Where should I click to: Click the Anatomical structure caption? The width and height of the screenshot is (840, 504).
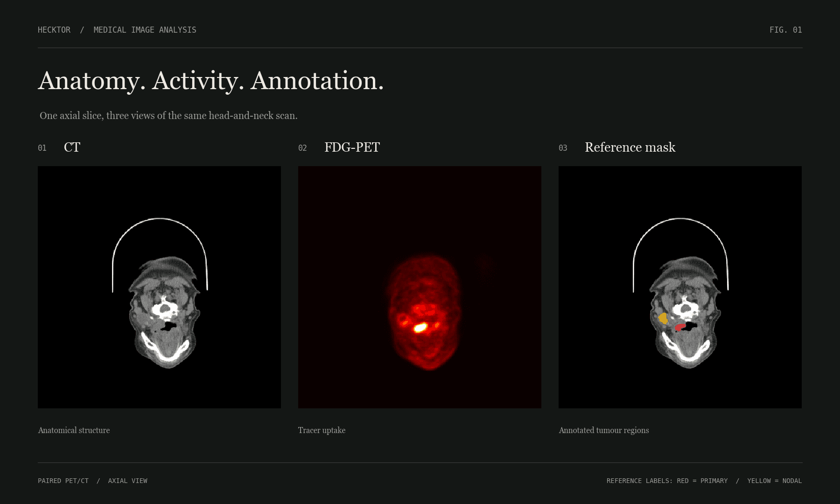point(74,430)
